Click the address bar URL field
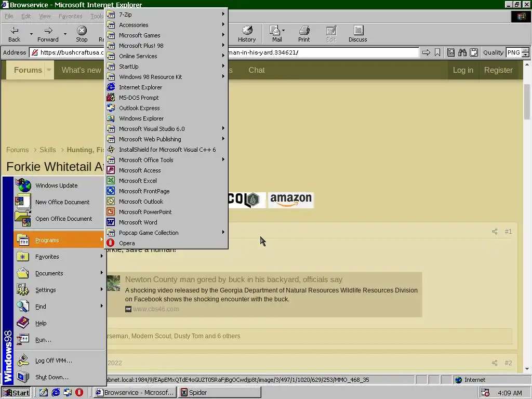 click(x=224, y=52)
